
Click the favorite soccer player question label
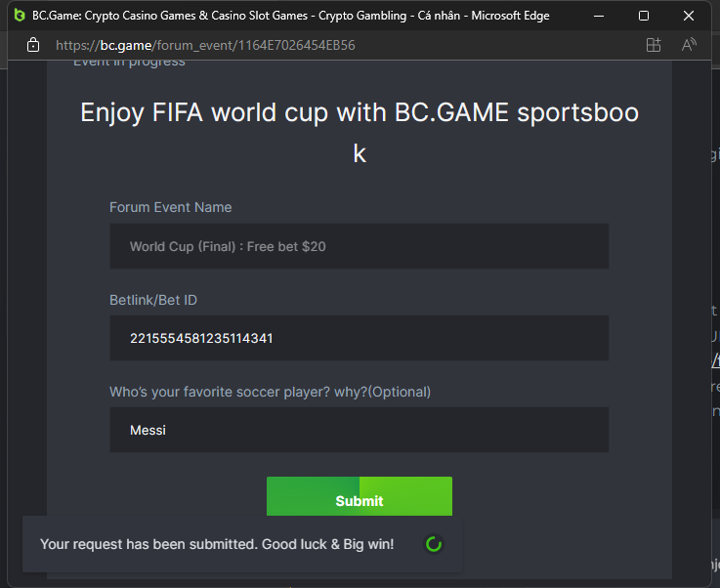click(270, 392)
